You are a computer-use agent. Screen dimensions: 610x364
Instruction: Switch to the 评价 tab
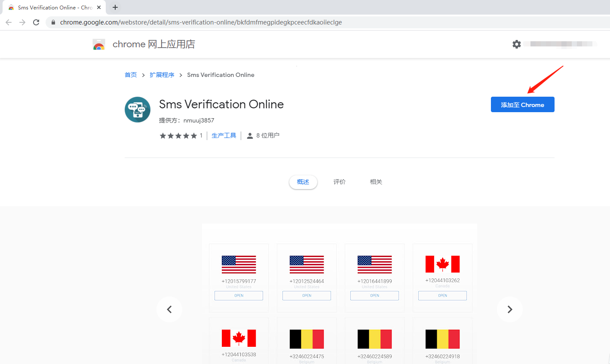(340, 182)
